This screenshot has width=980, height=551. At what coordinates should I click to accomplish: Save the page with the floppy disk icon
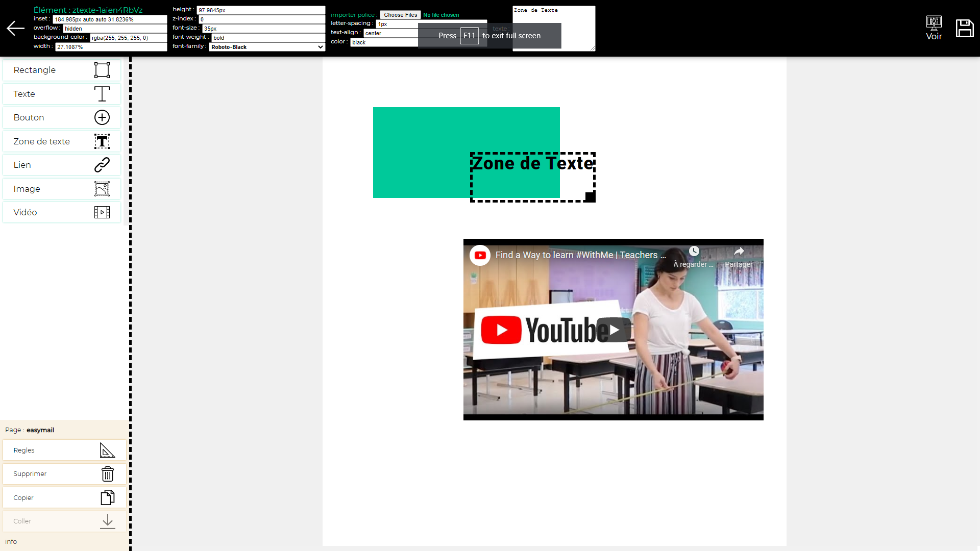coord(964,29)
